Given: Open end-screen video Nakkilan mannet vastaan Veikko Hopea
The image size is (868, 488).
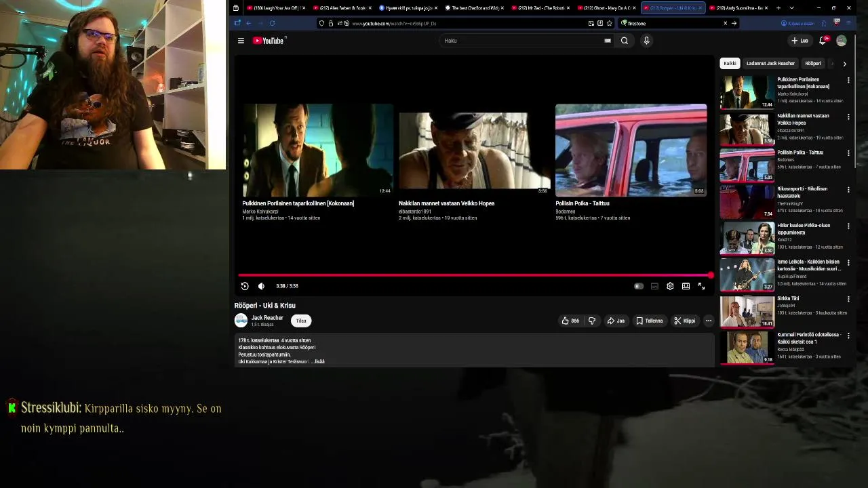Looking at the screenshot, I should click(x=473, y=150).
